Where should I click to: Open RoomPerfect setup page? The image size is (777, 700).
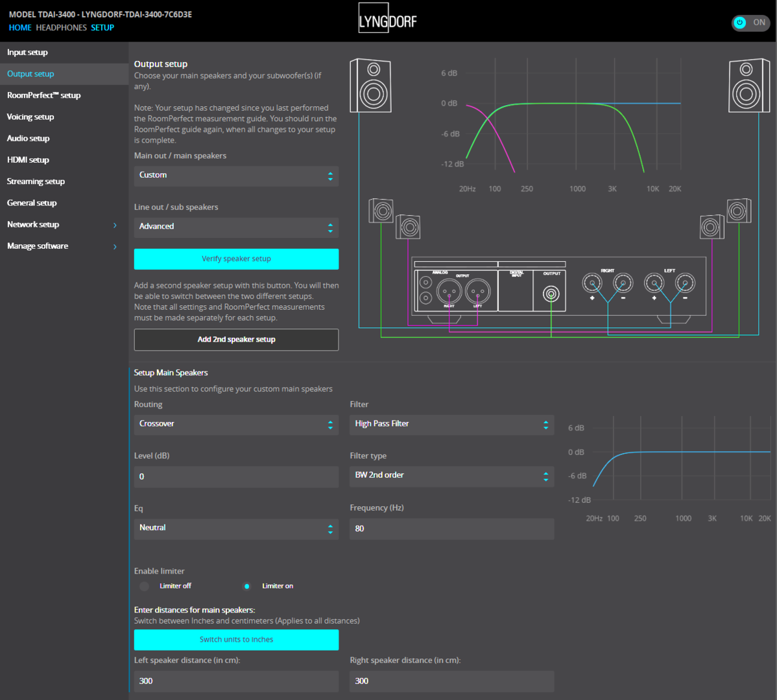tap(64, 95)
